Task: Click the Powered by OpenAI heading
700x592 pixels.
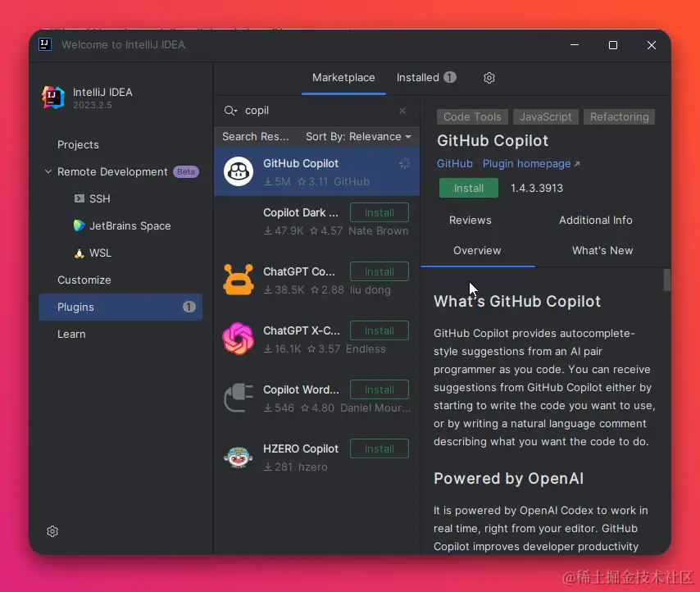Action: pos(508,479)
